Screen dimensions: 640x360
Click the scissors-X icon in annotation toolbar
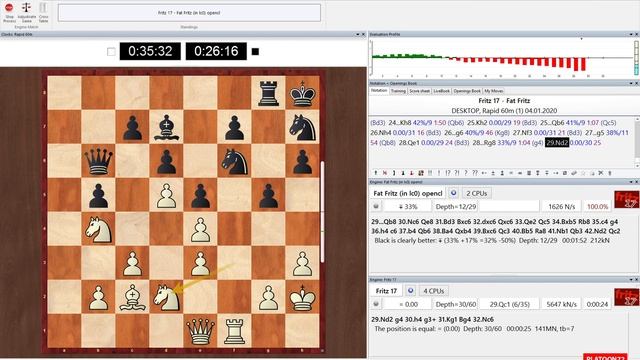click(601, 173)
